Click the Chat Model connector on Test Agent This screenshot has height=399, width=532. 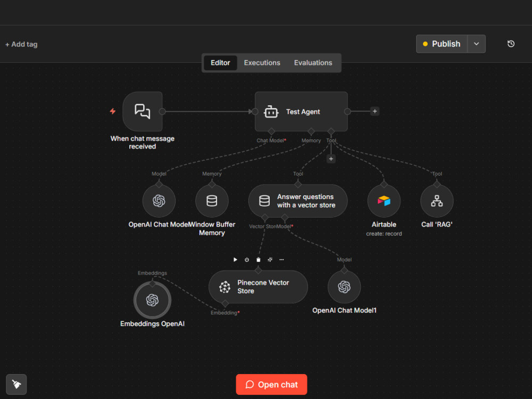pyautogui.click(x=271, y=131)
